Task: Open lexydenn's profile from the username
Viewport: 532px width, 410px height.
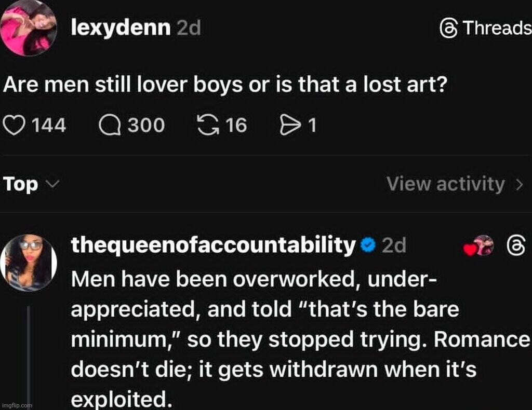Action: click(x=120, y=28)
